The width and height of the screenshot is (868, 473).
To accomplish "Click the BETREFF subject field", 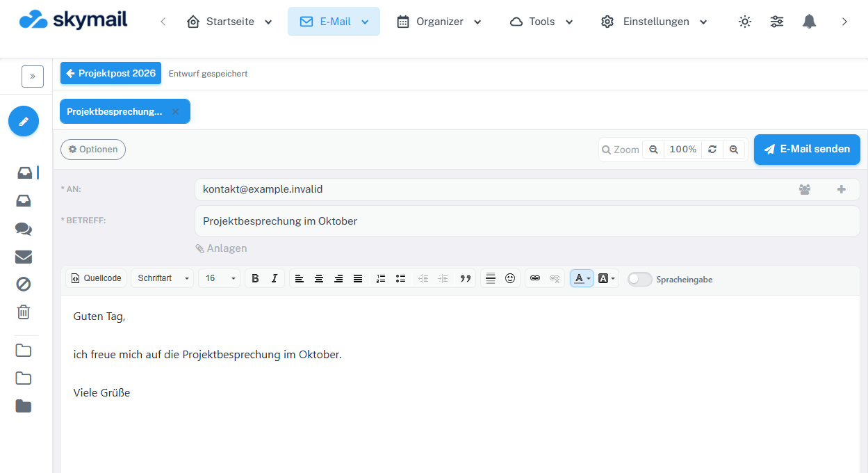I will point(527,221).
